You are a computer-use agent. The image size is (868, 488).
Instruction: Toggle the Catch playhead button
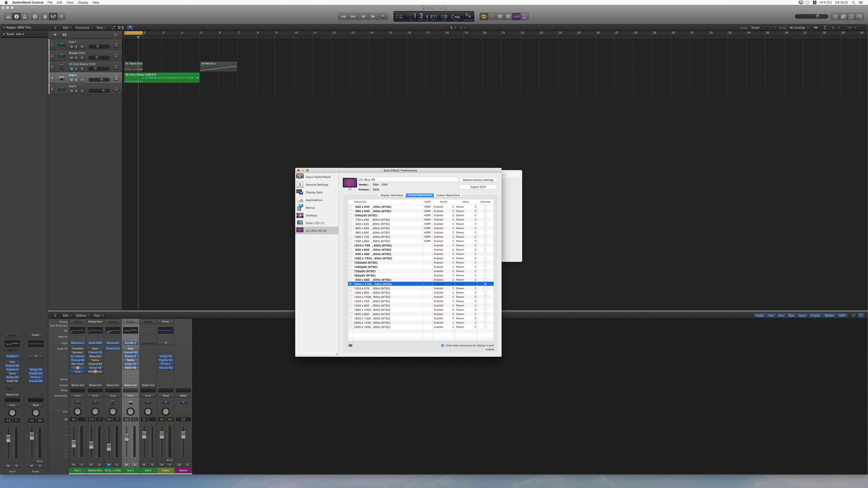(x=130, y=28)
